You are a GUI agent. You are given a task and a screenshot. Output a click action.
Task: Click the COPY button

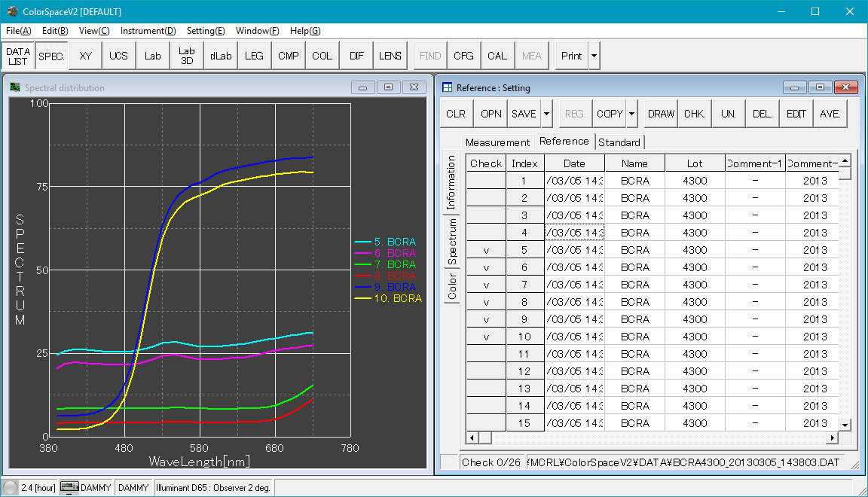(610, 114)
